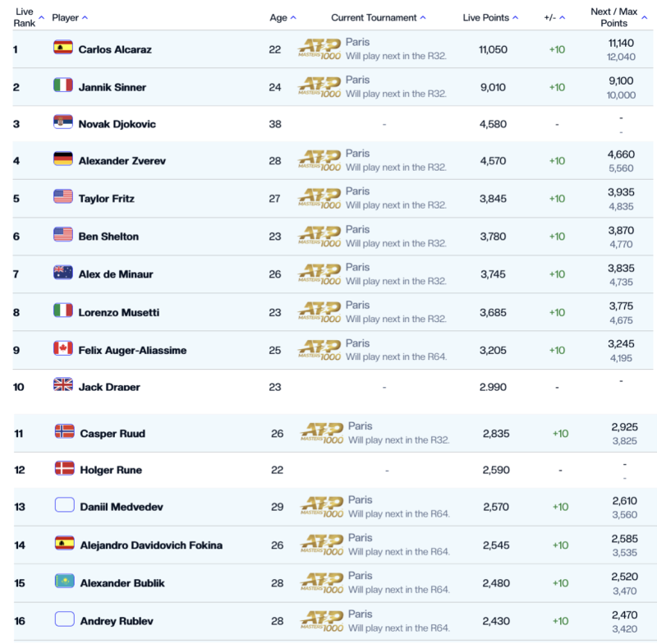
Task: Click the German flag next to Alexander Zverev
Action: pyautogui.click(x=63, y=159)
